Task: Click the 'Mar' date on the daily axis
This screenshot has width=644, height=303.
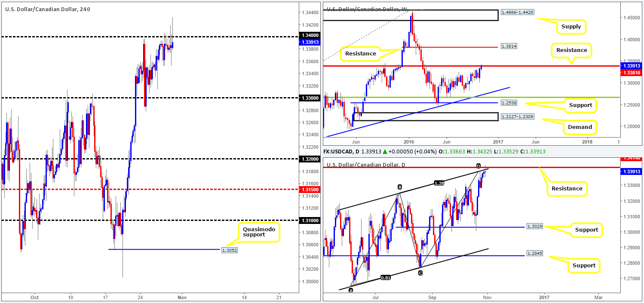Action: pyautogui.click(x=598, y=297)
